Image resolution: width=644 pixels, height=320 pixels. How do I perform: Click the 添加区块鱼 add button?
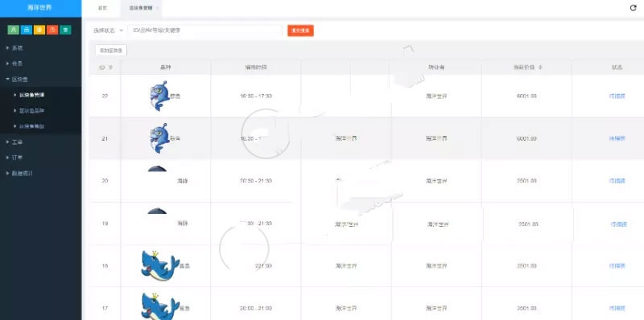(x=111, y=50)
